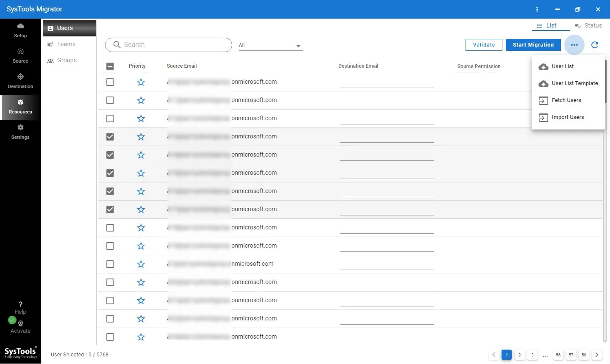Click the Validate button
The width and height of the screenshot is (610, 364).
484,44
